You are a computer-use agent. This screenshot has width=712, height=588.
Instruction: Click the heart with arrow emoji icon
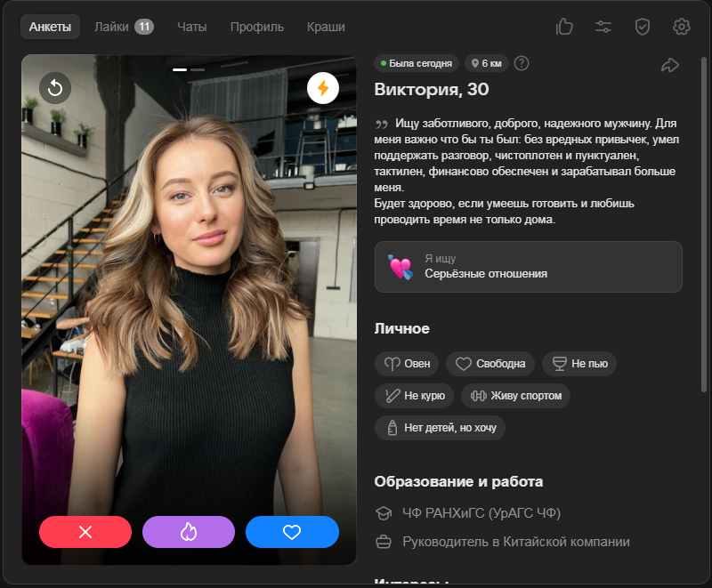coord(400,267)
